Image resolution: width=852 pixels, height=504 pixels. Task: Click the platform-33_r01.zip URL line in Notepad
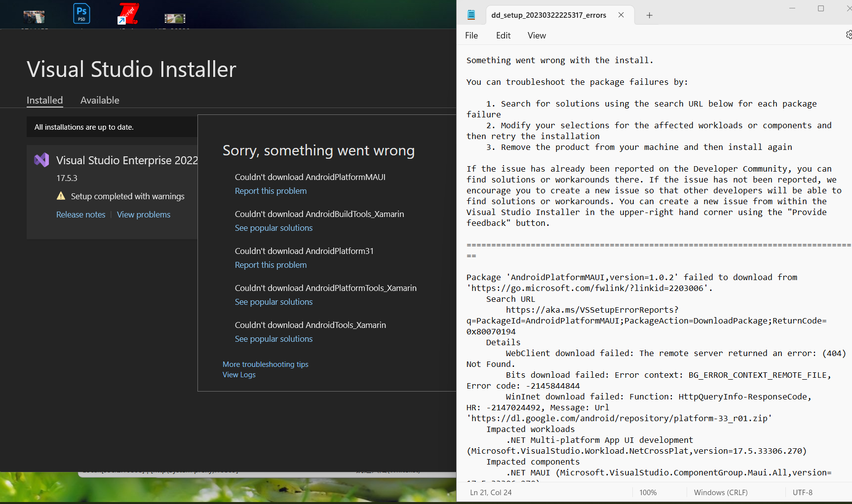(619, 418)
